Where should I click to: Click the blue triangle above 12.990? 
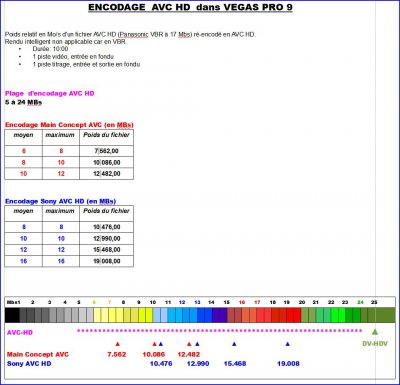pos(197,344)
